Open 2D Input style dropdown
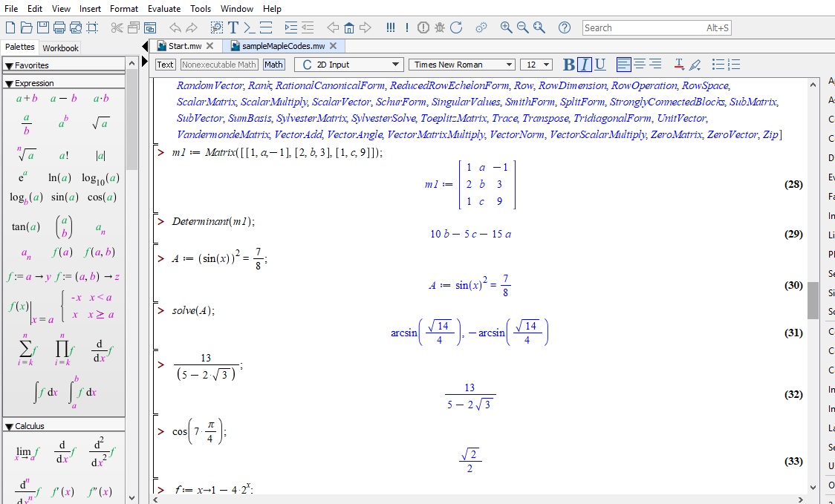835x504 pixels. [x=348, y=65]
